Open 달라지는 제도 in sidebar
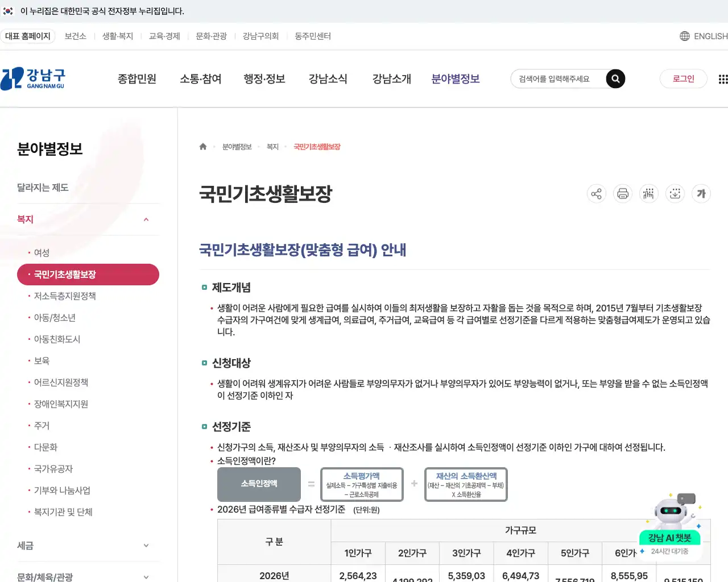The width and height of the screenshot is (728, 582). 43,188
